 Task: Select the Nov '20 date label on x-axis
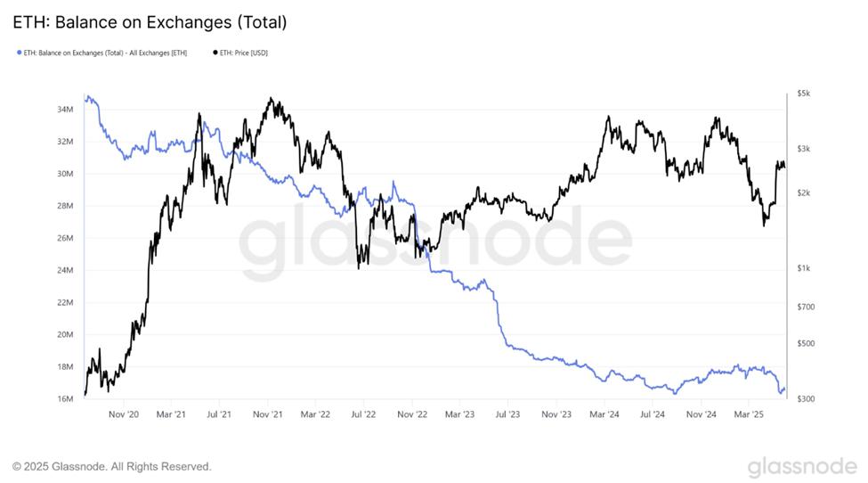(123, 413)
